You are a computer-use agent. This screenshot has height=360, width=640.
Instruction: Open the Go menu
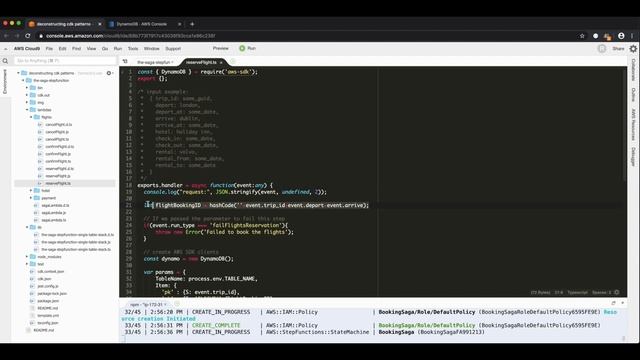point(105,49)
